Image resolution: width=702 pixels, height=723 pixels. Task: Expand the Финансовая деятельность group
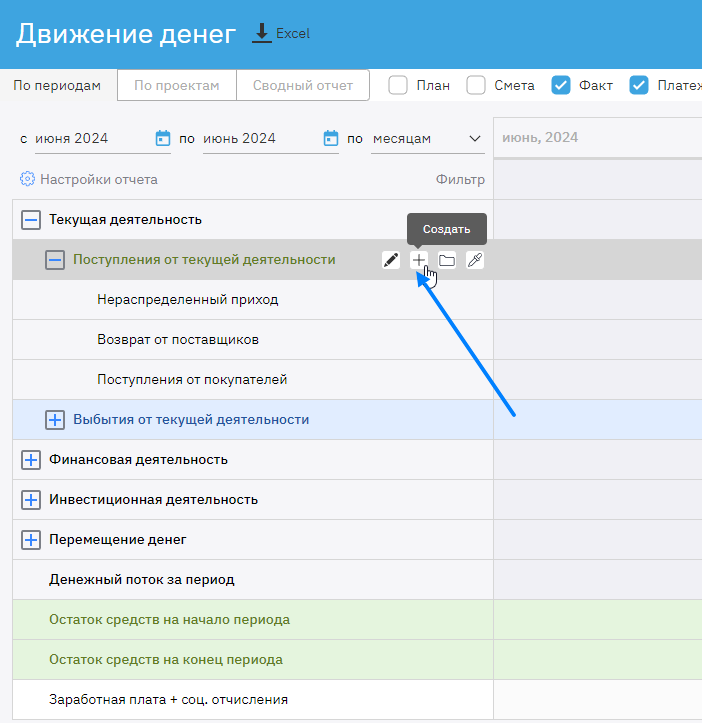coord(31,460)
